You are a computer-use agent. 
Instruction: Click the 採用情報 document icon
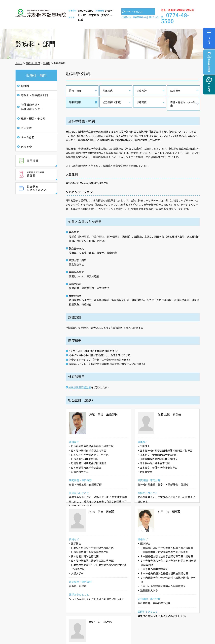pos(21,161)
